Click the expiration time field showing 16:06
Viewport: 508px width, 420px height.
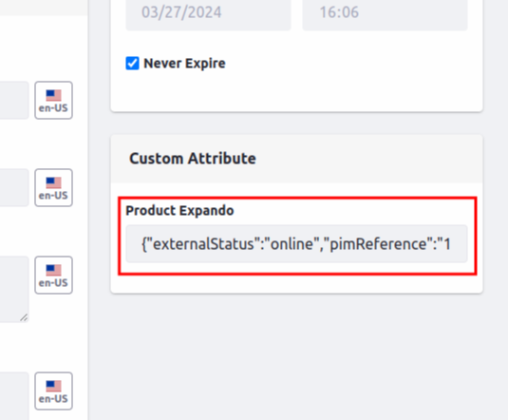pos(385,12)
